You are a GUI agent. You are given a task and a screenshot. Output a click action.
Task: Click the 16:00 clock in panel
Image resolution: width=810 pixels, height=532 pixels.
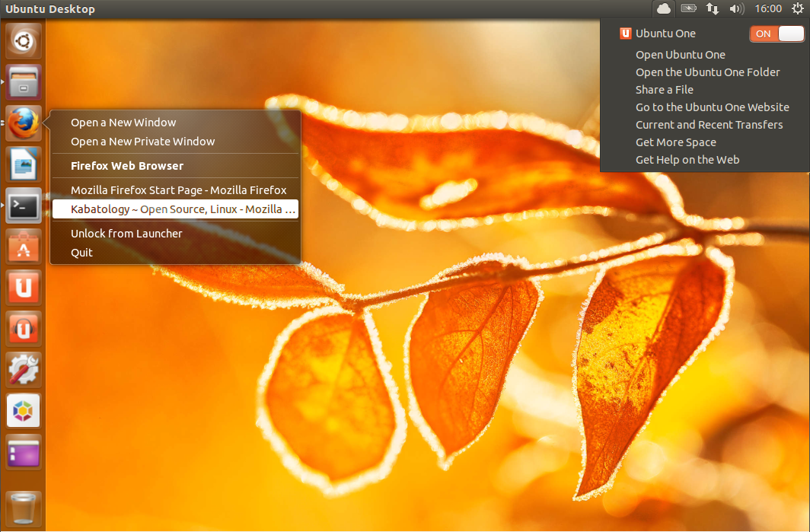pyautogui.click(x=768, y=9)
